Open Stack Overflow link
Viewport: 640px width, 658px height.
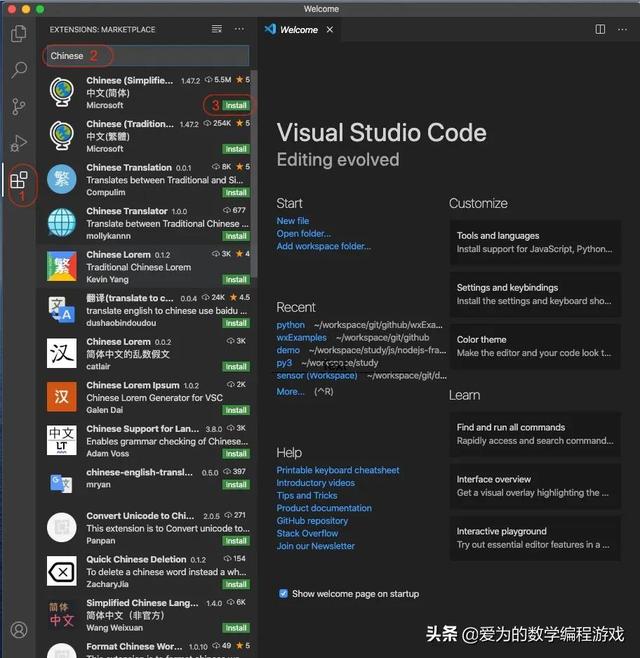tap(307, 533)
